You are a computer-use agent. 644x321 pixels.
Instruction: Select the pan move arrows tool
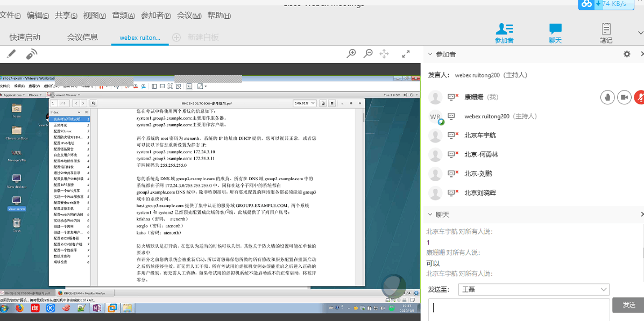point(384,54)
